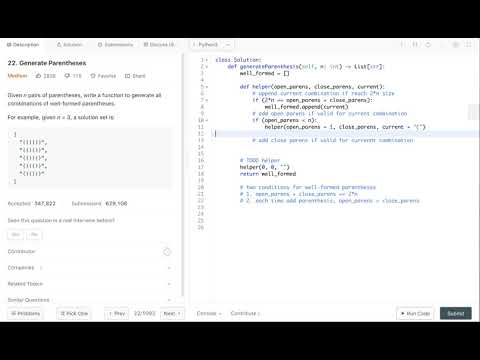Image resolution: width=480 pixels, height=360 pixels.
Task: Open the Python3 language dropdown
Action: [212, 45]
